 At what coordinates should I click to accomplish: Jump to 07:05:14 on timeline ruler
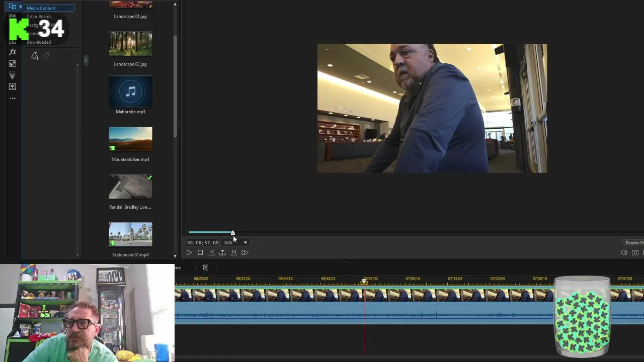click(413, 279)
